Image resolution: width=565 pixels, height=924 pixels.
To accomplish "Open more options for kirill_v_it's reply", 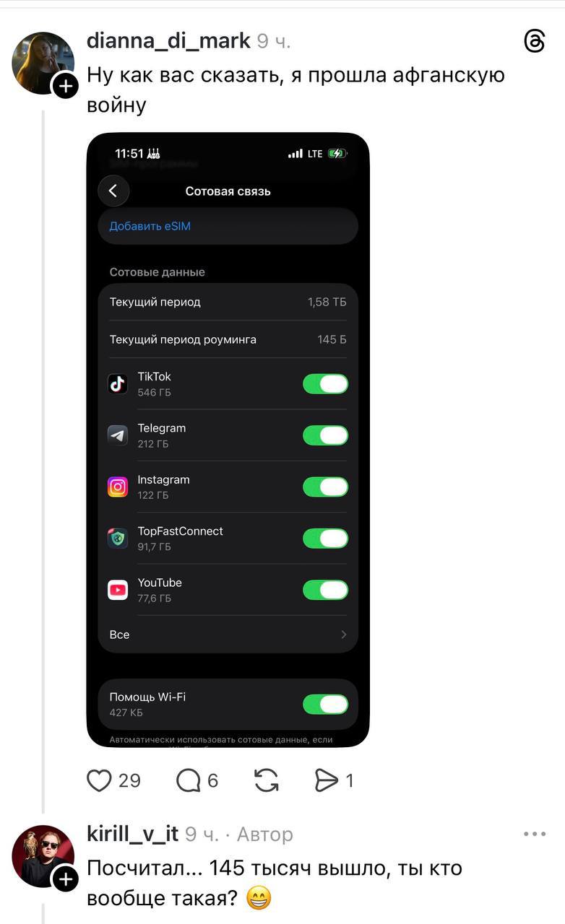I will [535, 834].
